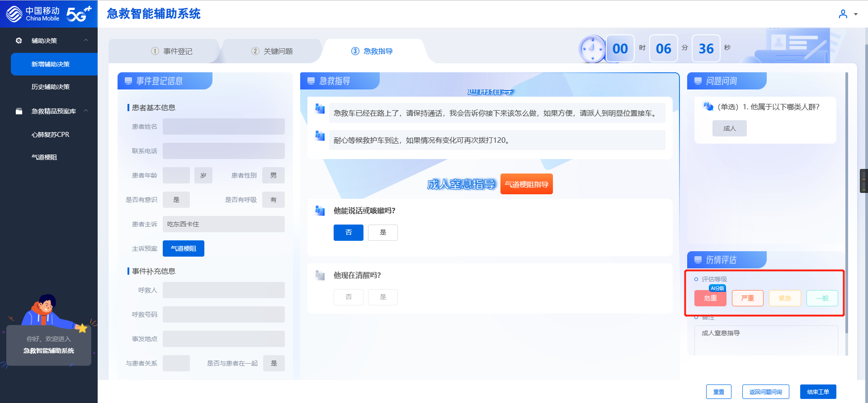Click the monitor icon in 伤情评估 header
The image size is (868, 403).
pyautogui.click(x=698, y=260)
